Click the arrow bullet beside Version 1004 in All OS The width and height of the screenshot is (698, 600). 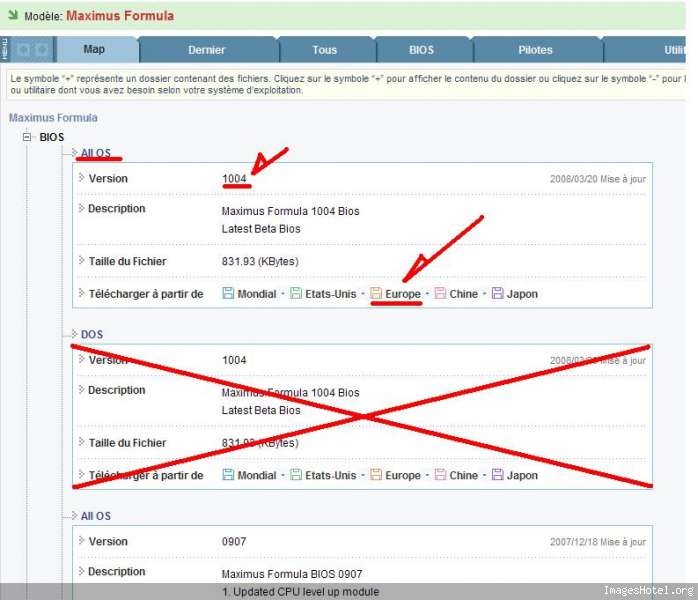click(x=81, y=178)
